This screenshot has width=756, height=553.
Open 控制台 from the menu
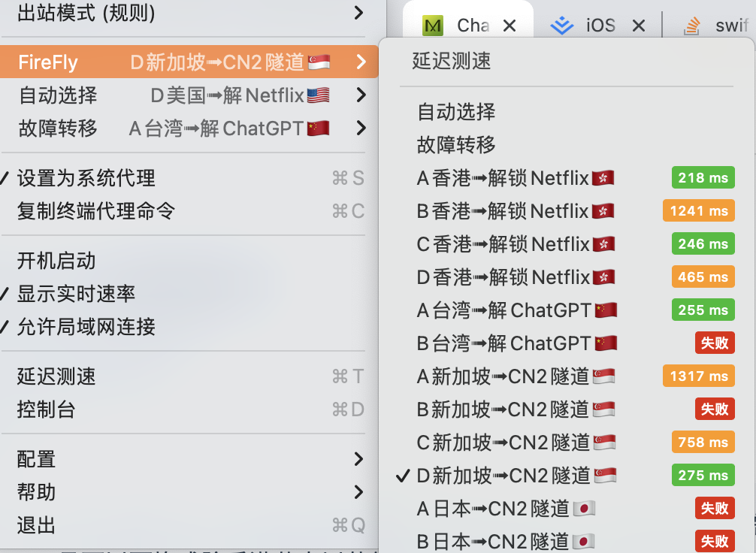[189, 409]
